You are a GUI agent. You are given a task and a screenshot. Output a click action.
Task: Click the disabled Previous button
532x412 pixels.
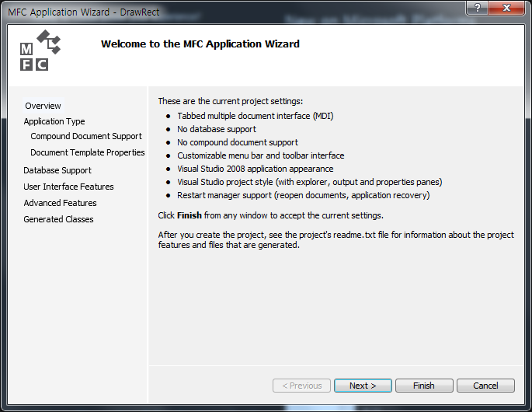[x=301, y=386]
